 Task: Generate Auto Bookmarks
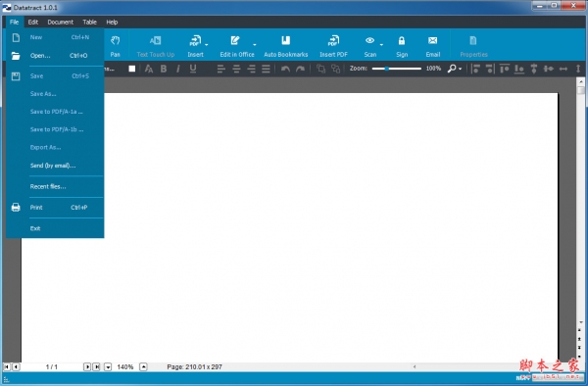coord(286,46)
